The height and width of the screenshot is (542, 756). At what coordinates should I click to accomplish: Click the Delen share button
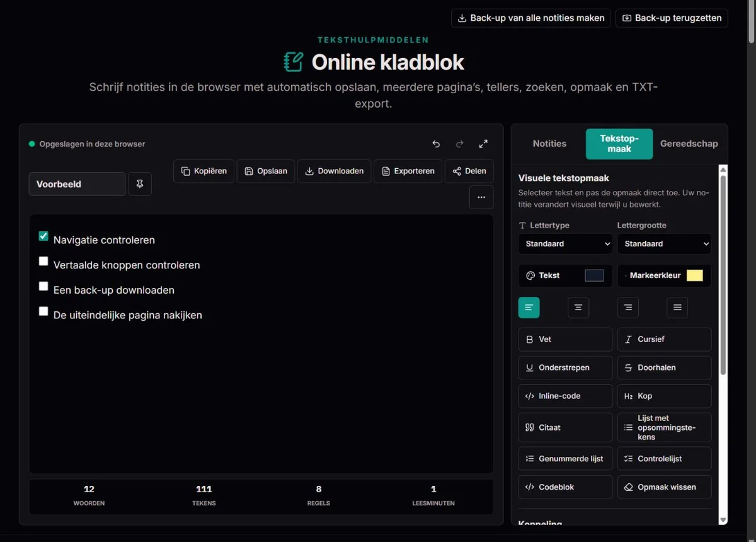coord(469,171)
